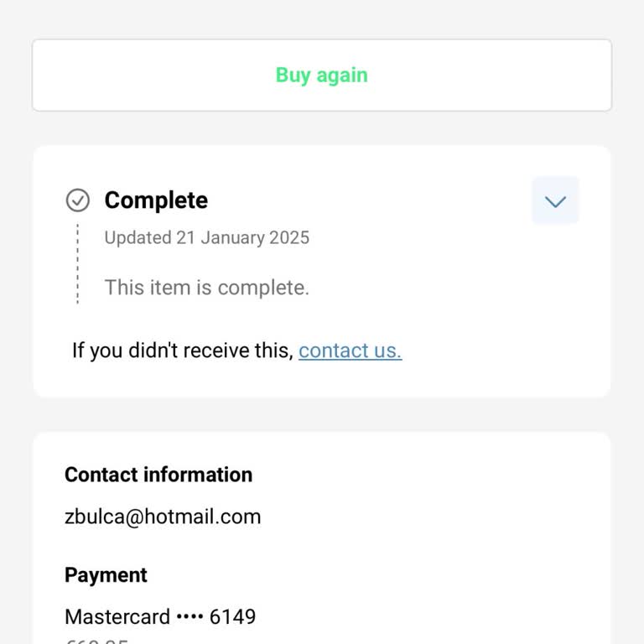Click the Complete status checkmark icon

click(78, 200)
